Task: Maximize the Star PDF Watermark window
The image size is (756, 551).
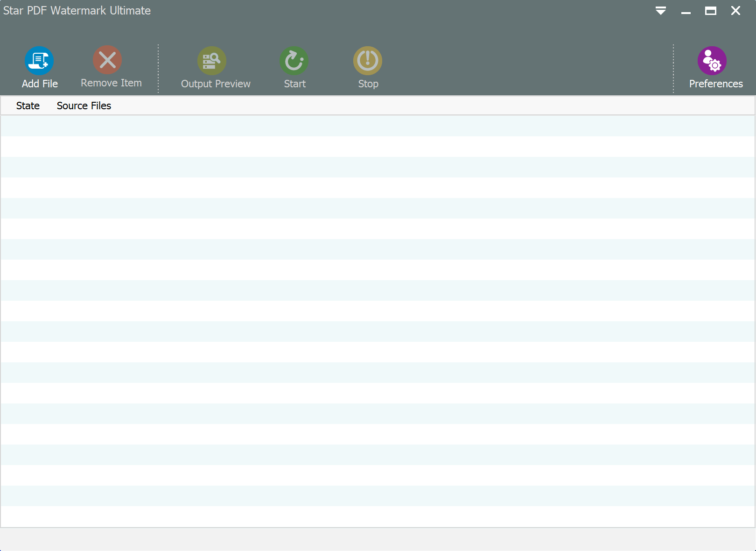Action: (x=711, y=11)
